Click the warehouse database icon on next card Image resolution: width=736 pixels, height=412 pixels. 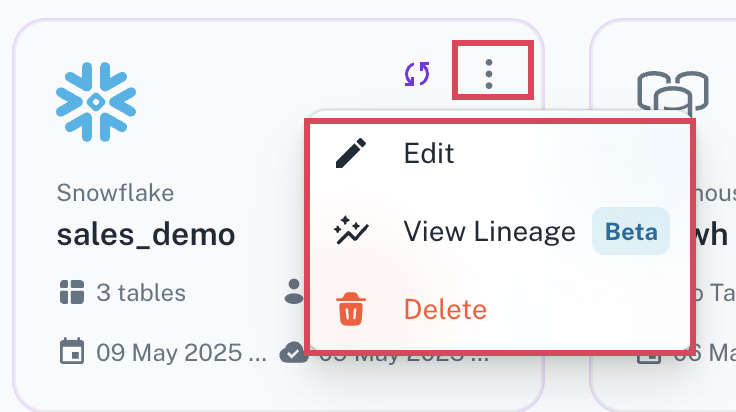click(x=673, y=91)
